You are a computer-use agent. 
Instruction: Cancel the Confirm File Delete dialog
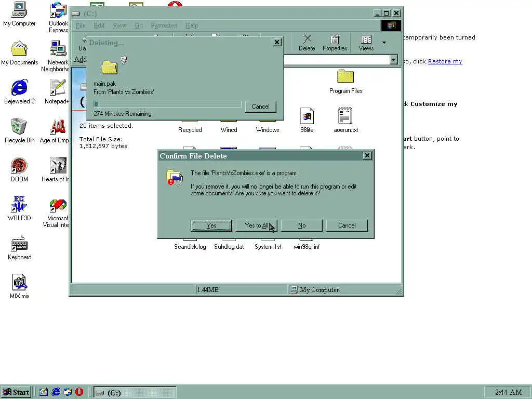(347, 225)
